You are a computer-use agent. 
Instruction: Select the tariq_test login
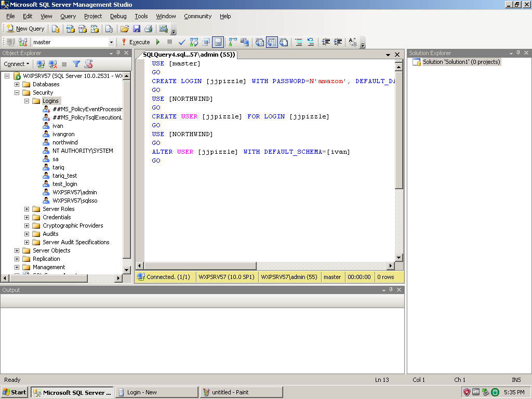pos(65,176)
